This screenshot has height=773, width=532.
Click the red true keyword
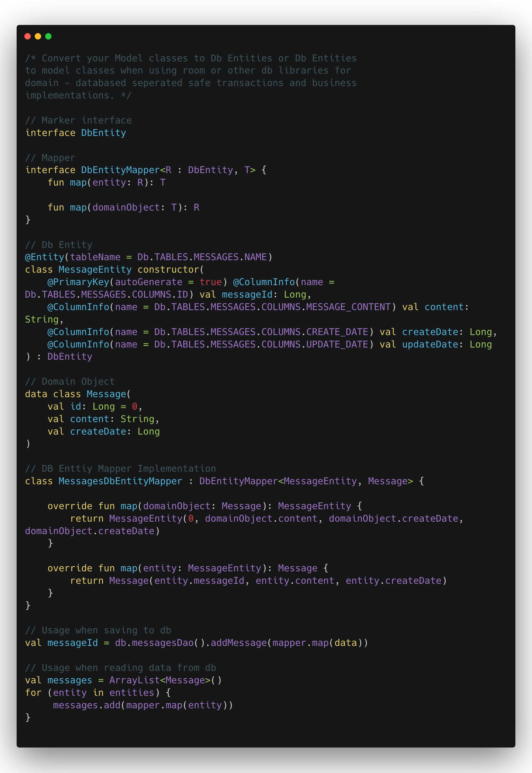click(x=210, y=282)
